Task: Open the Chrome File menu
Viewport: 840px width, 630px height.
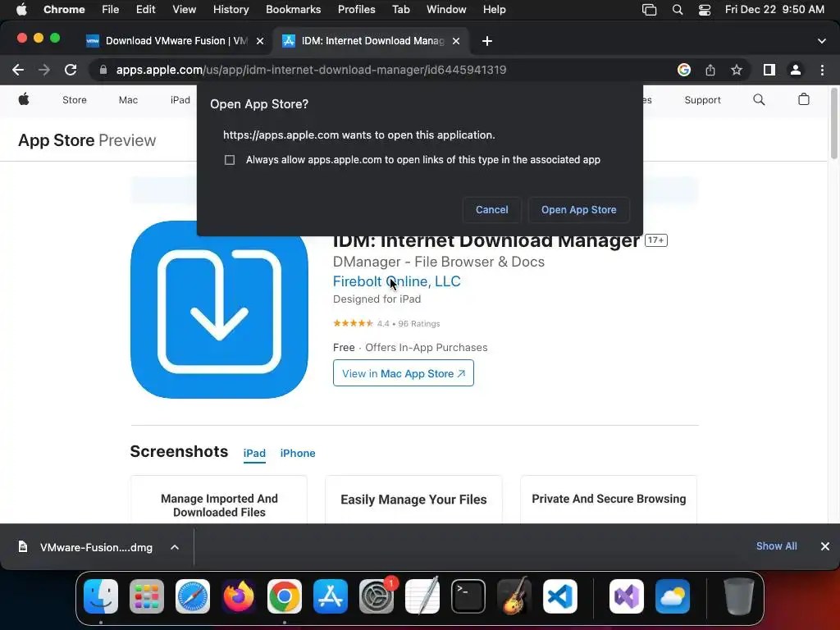Action: point(111,10)
